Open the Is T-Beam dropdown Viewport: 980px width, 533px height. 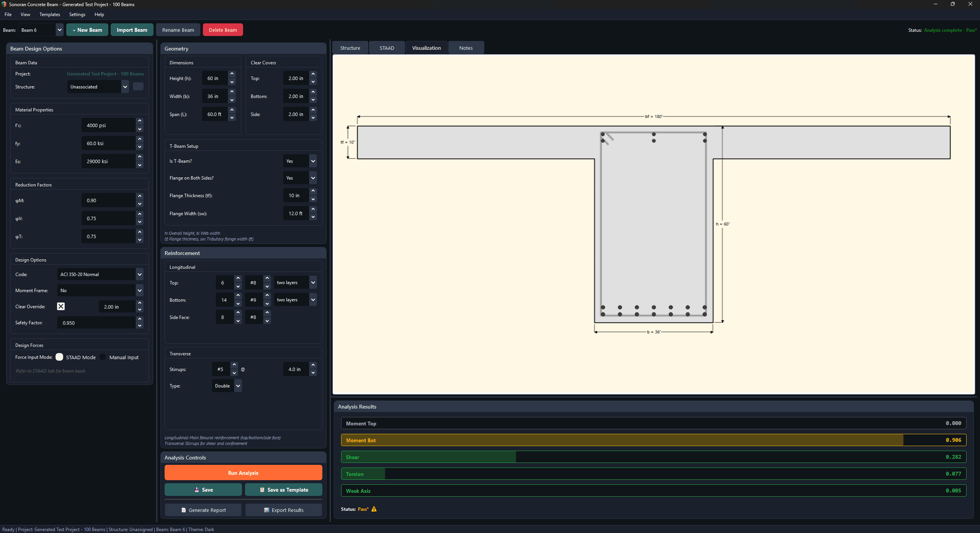(x=313, y=161)
